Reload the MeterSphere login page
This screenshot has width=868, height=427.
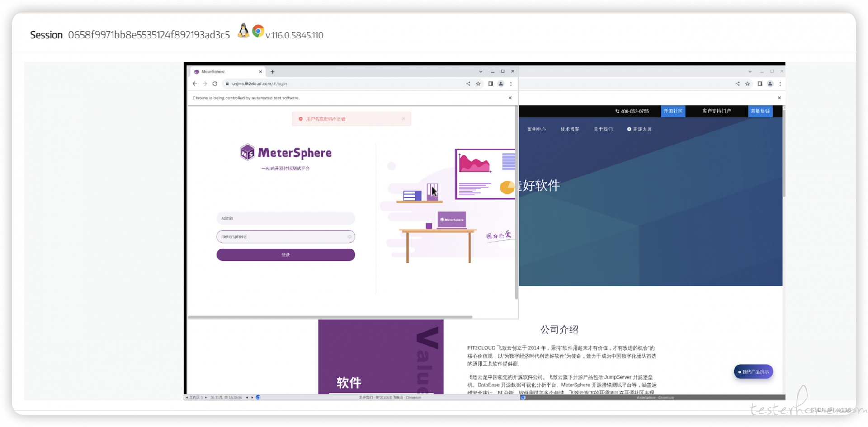click(x=215, y=84)
